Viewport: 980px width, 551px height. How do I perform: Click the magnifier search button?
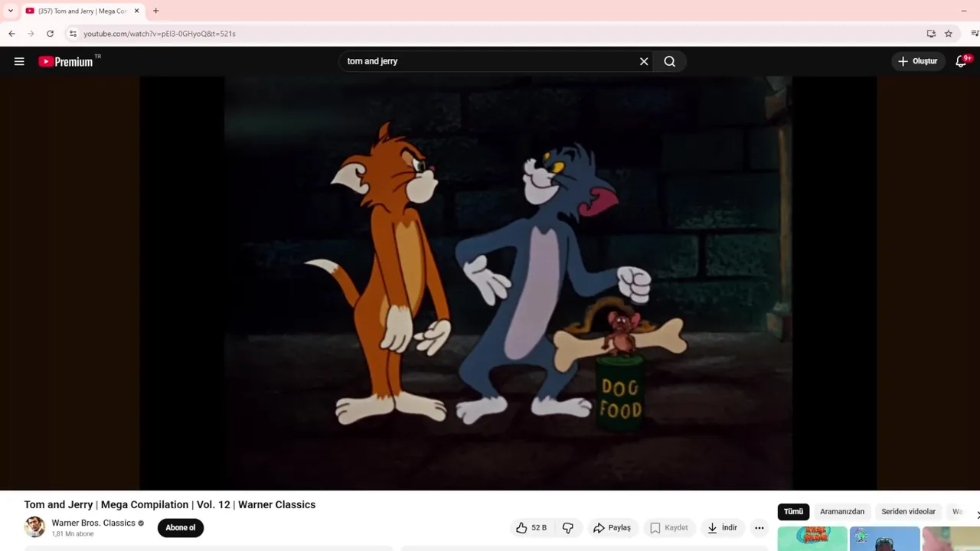(x=670, y=61)
